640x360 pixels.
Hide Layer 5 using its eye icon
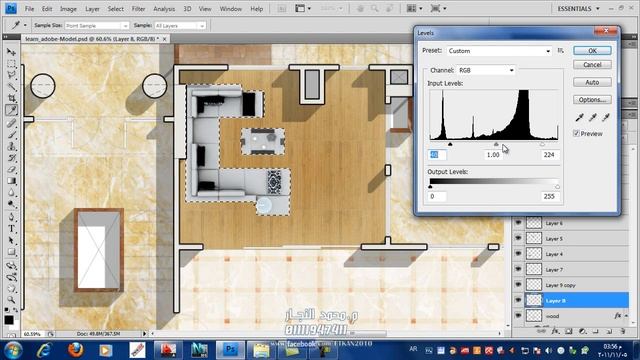click(518, 238)
